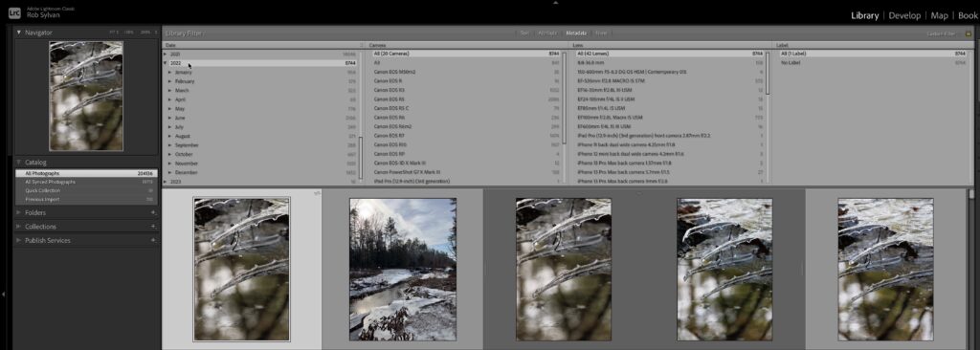Image resolution: width=980 pixels, height=350 pixels.
Task: Create a collection using Collections plus icon
Action: pos(153,227)
